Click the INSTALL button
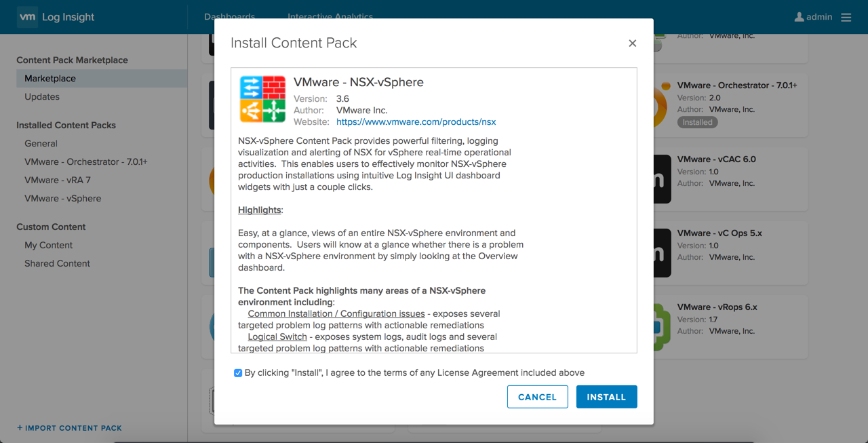This screenshot has height=443, width=868. click(606, 397)
